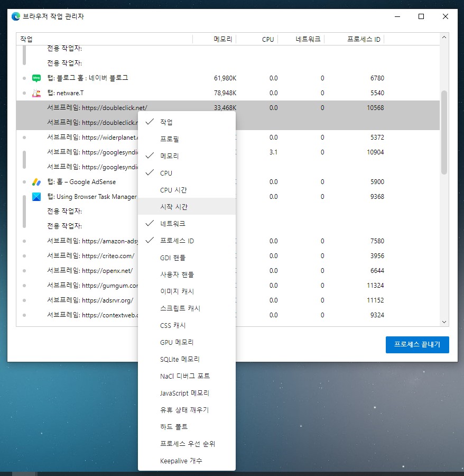Uncheck 작업 column in context menu
Image resolution: width=464 pixels, height=476 pixels.
tap(187, 122)
